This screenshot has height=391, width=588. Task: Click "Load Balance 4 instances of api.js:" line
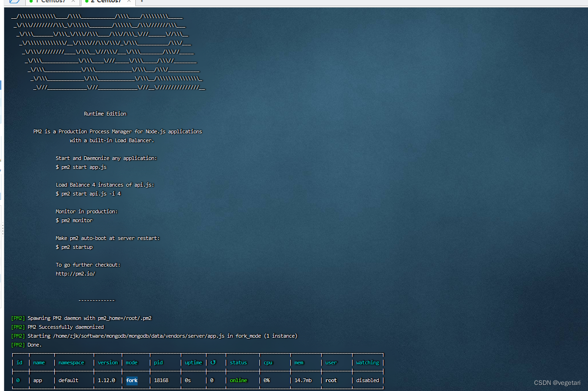click(x=105, y=185)
